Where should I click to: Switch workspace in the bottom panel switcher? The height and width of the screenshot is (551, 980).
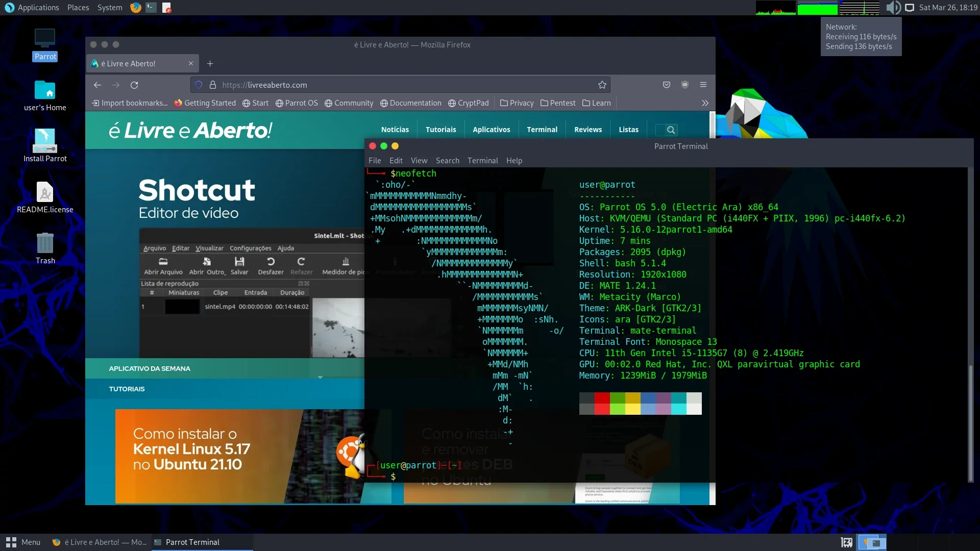(x=872, y=542)
